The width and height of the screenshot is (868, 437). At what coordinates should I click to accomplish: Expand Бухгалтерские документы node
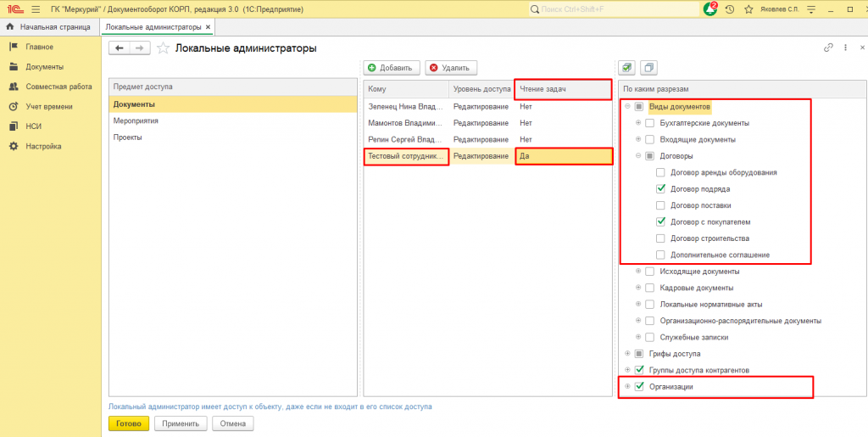pos(638,123)
